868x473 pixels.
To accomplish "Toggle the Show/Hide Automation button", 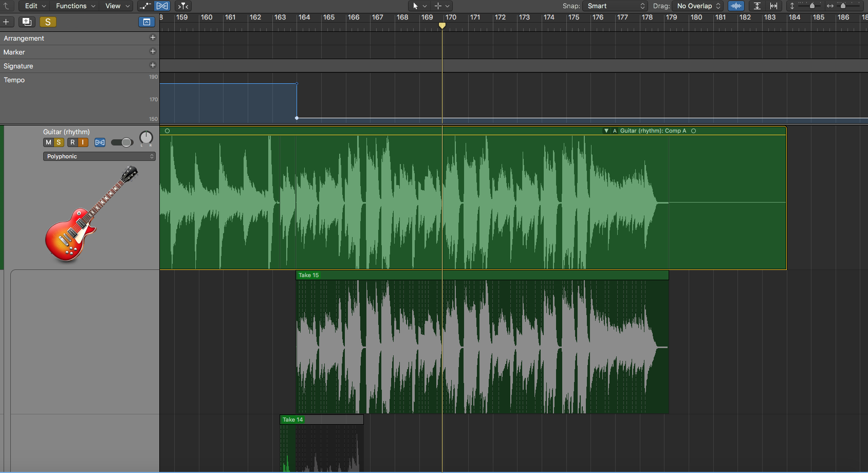I will (x=145, y=6).
